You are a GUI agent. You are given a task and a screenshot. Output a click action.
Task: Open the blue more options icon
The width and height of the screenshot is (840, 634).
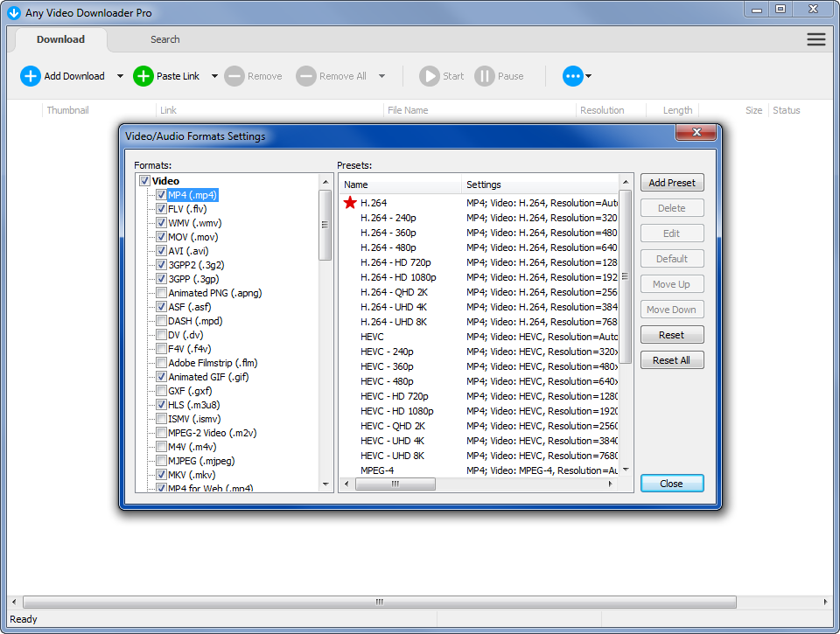point(572,76)
